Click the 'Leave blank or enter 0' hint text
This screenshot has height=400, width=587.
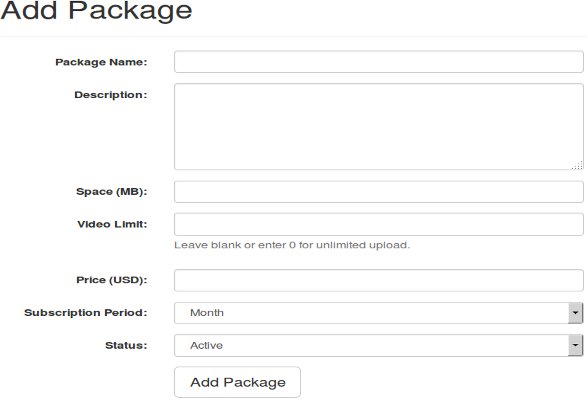click(x=292, y=245)
